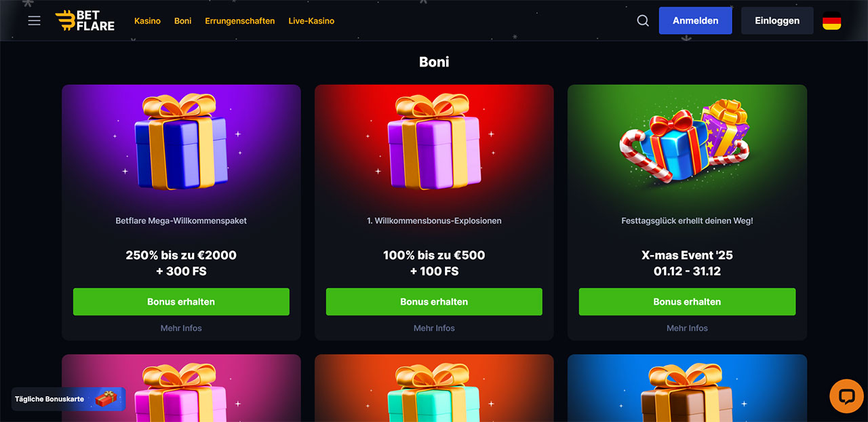Open the hamburger side menu
The image size is (868, 422).
point(35,20)
